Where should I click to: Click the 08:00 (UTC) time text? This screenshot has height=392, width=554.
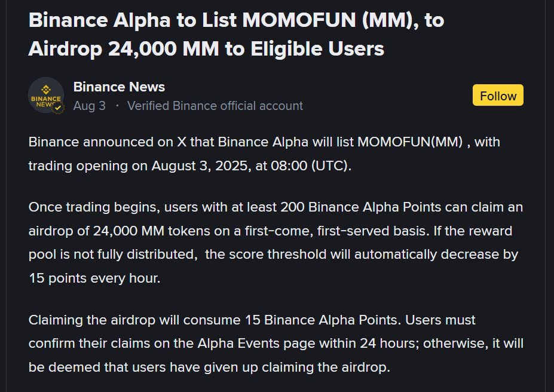coord(311,166)
